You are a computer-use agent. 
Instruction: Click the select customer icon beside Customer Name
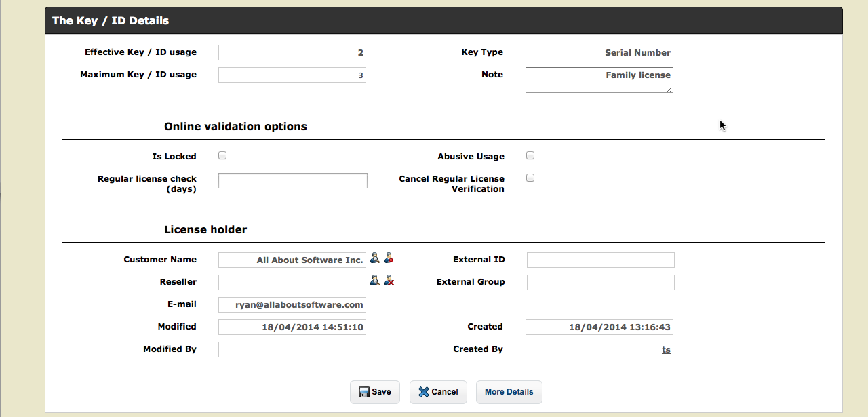(374, 258)
